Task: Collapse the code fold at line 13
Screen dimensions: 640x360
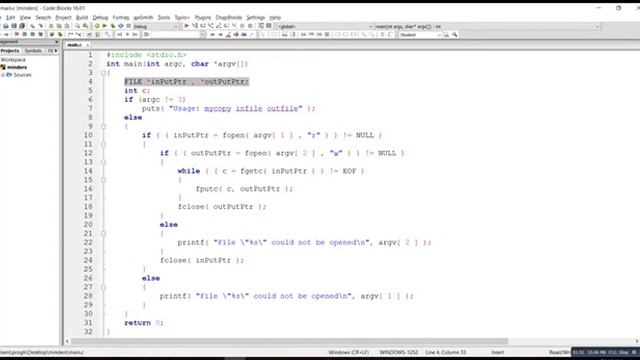Action: 103,162
